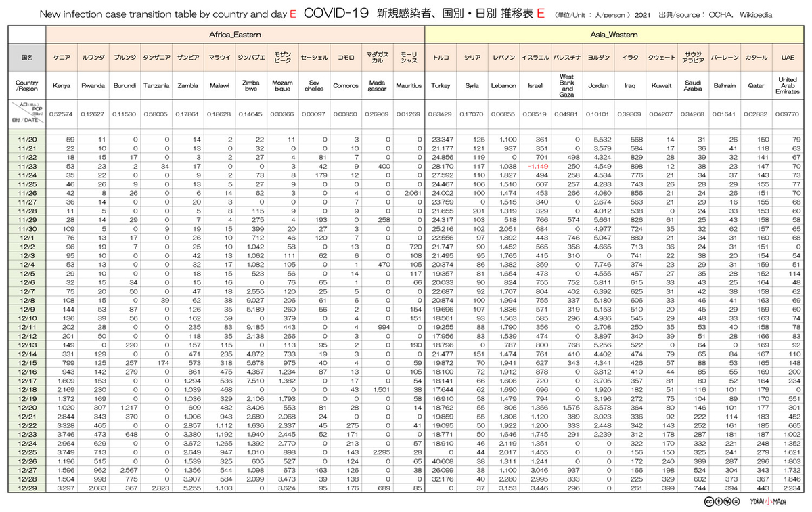Screen dimensions: 812x512
Task: Click the "12/1" date row label
Action: tap(26, 237)
